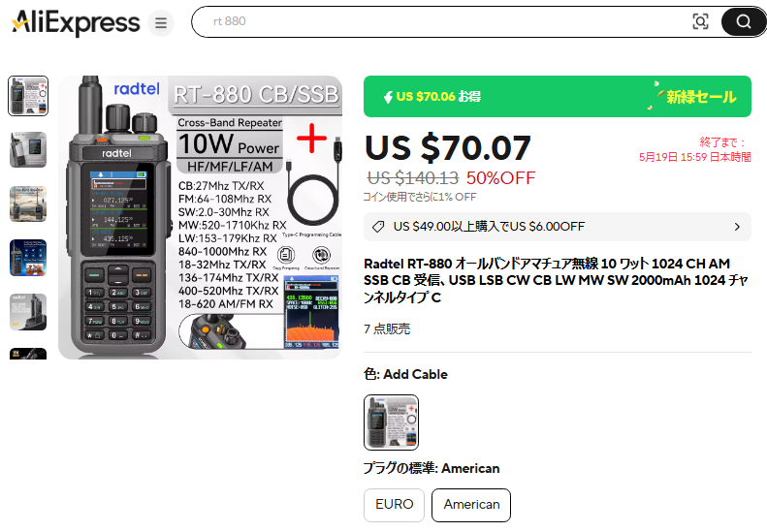Select the fifth product thumbnail

point(28,312)
